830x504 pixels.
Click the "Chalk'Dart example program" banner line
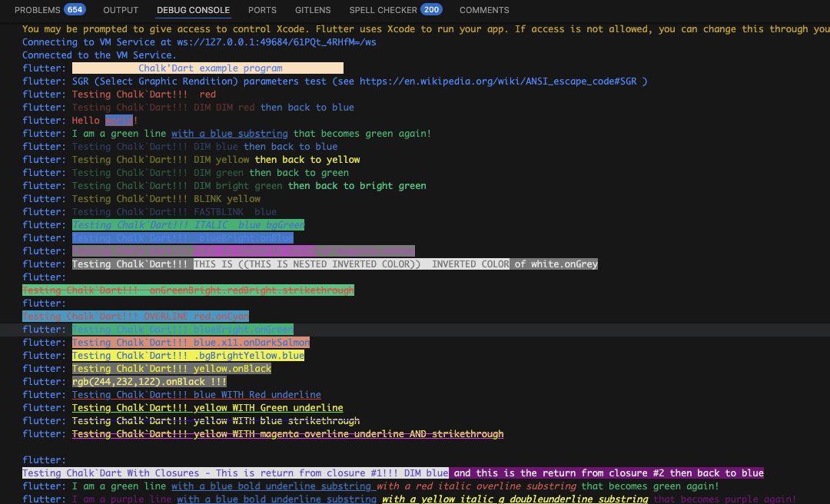[207, 68]
